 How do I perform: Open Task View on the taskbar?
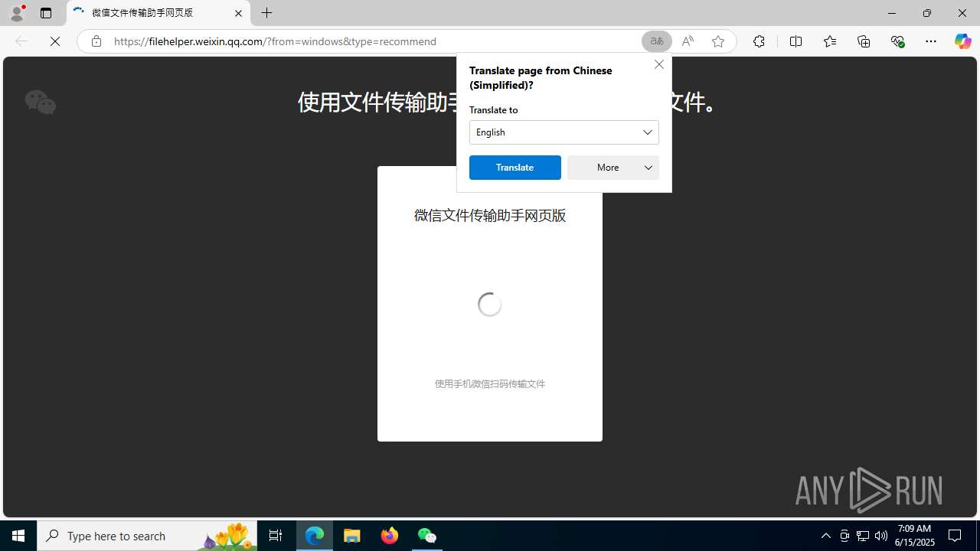pos(276,536)
